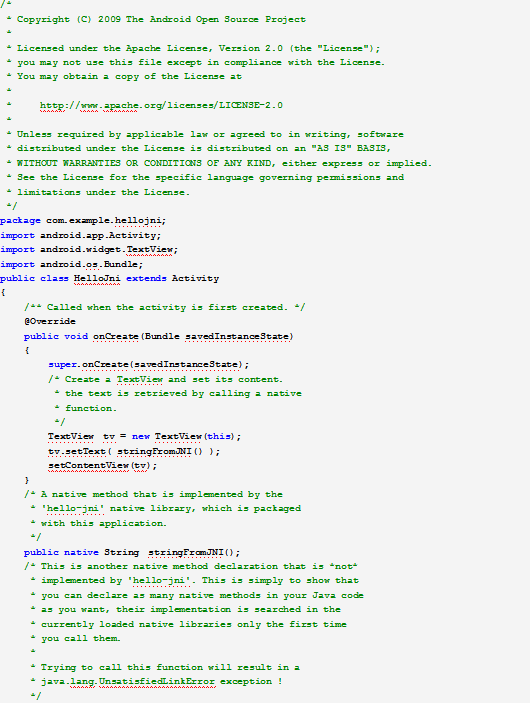
Task: Click the setContentView call
Action: pyautogui.click(x=89, y=466)
